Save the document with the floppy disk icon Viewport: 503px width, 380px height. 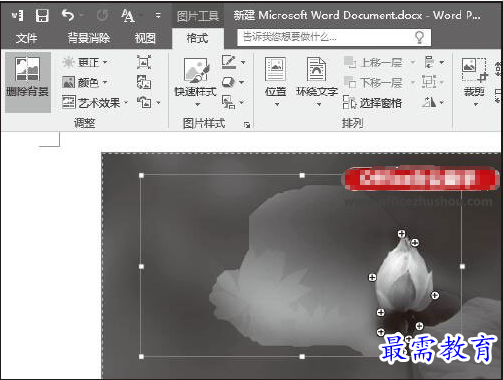pyautogui.click(x=42, y=15)
